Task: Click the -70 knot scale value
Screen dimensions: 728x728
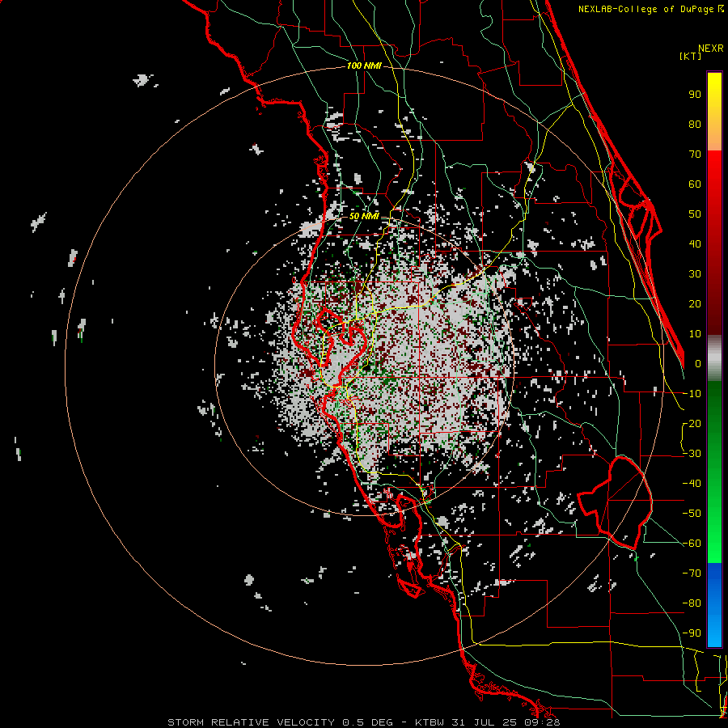Action: point(692,574)
